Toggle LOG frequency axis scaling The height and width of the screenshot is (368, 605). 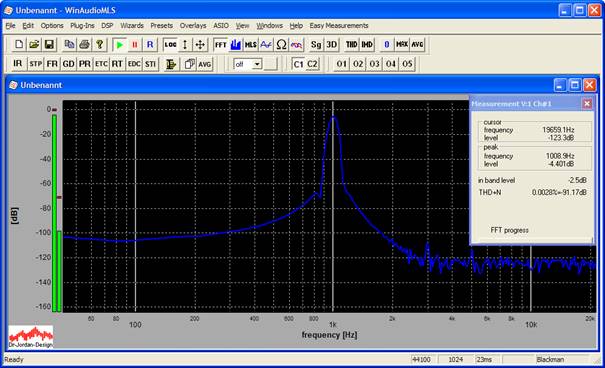click(x=170, y=45)
